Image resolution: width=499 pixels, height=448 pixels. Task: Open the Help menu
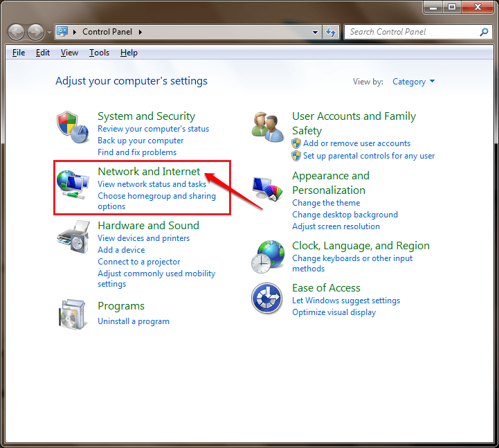point(129,53)
